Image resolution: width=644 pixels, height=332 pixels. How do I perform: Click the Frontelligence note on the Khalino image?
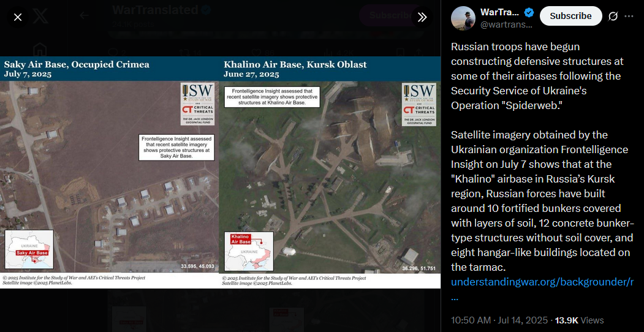[272, 97]
